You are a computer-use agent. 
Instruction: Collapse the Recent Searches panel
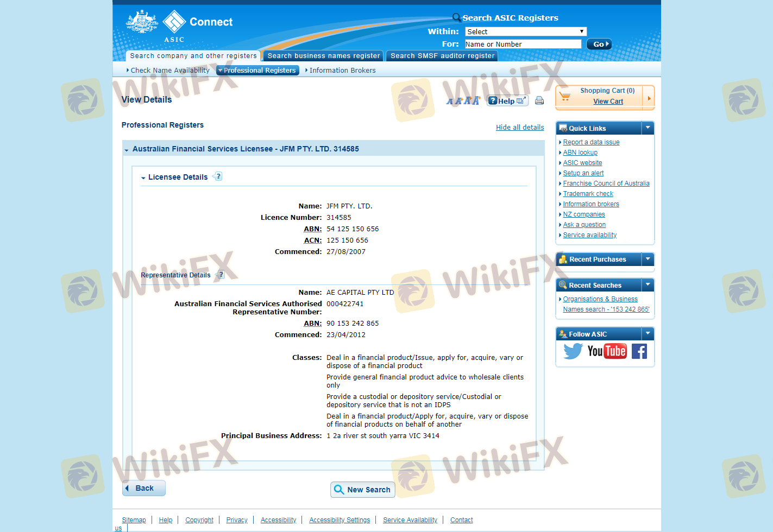(x=648, y=285)
